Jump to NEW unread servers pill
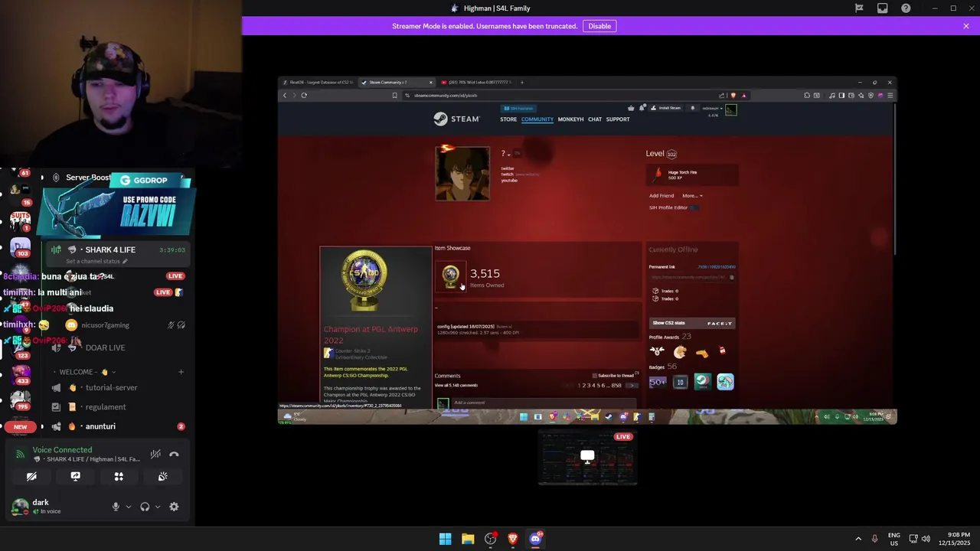Screen dimensions: 980x551 (21, 427)
